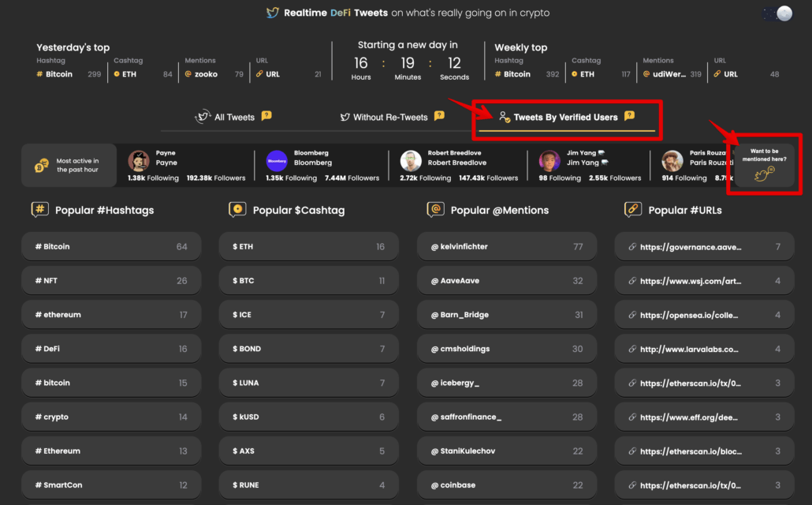Select the $ RUNE cashtag row
This screenshot has width=812, height=505.
coord(309,484)
